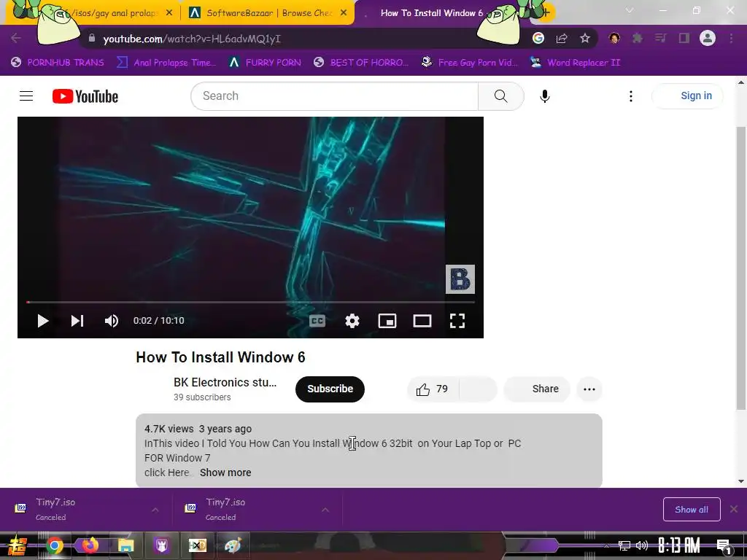Open the video player settings gear
The width and height of the screenshot is (747, 560).
pos(352,321)
